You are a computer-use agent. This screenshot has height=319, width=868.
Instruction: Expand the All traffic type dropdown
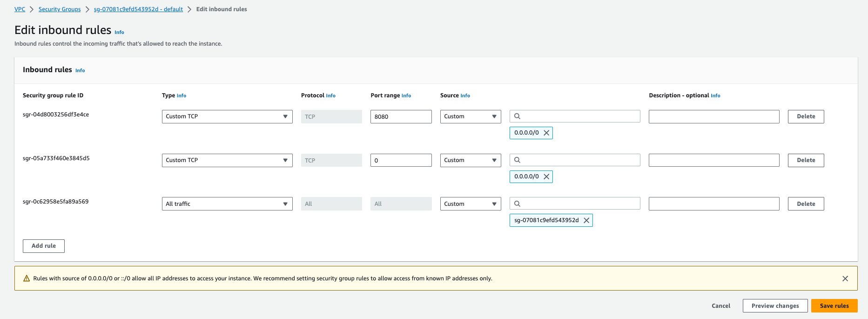point(227,204)
